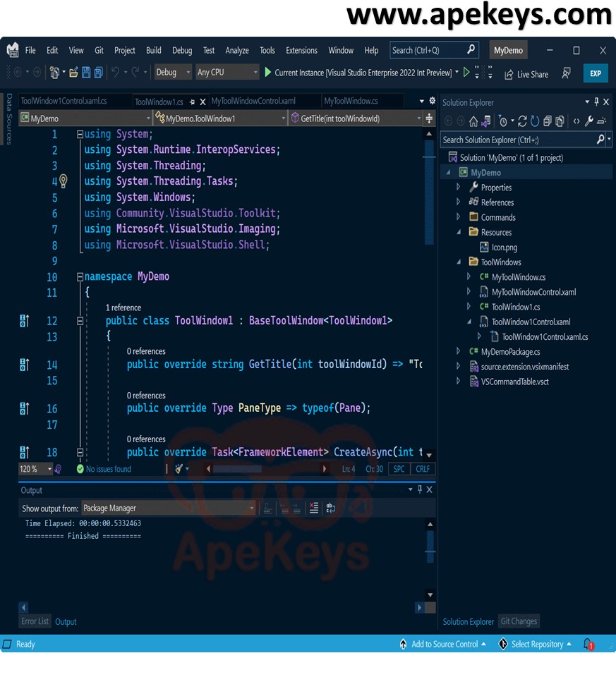Switch to the Git Changes tab
Viewport: 616px width, 677px height.
coord(519,621)
